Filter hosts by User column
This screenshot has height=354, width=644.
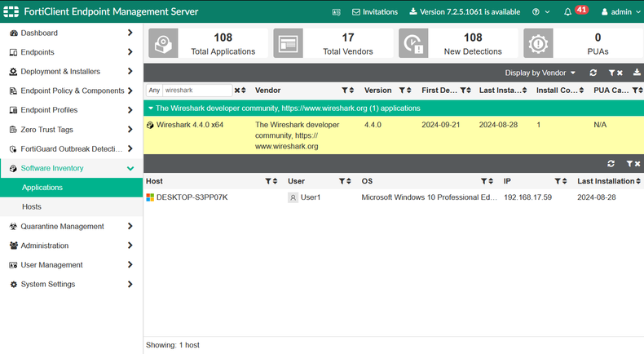342,181
